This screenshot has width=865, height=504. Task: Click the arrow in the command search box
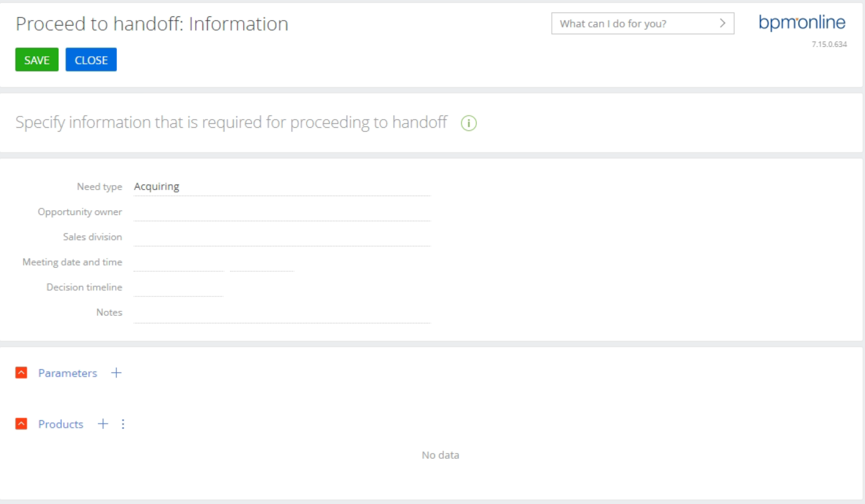pos(722,23)
